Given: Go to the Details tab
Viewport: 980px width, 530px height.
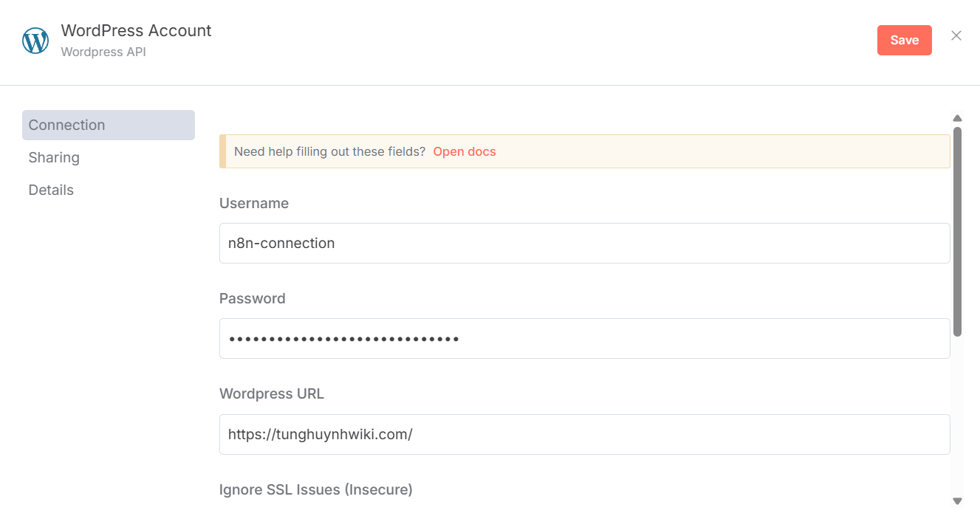Looking at the screenshot, I should click(51, 190).
